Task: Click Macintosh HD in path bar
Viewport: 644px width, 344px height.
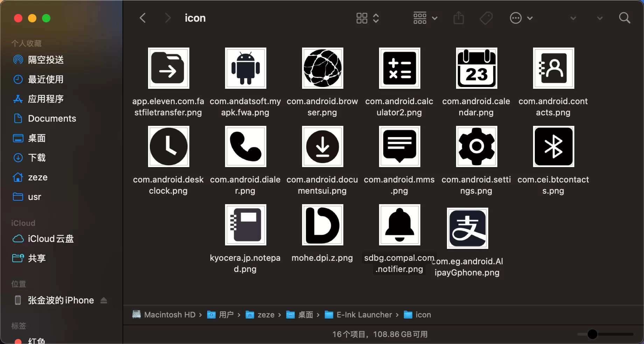Action: [x=163, y=315]
